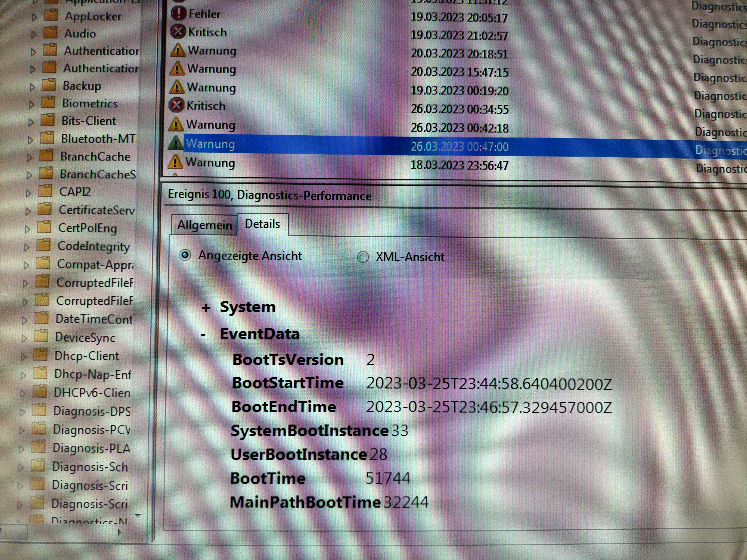Screen dimensions: 747x560
Task: Expand the Backup tree folder arrow
Action: click(32, 87)
